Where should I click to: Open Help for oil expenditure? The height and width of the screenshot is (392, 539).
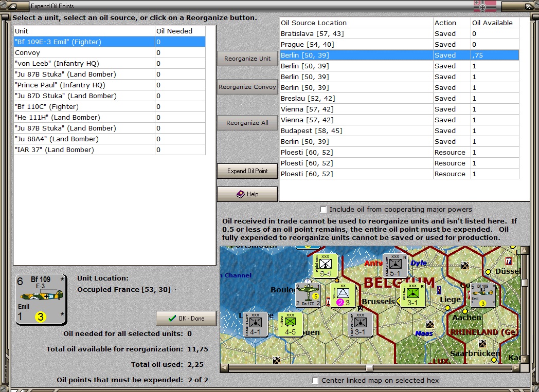point(247,194)
